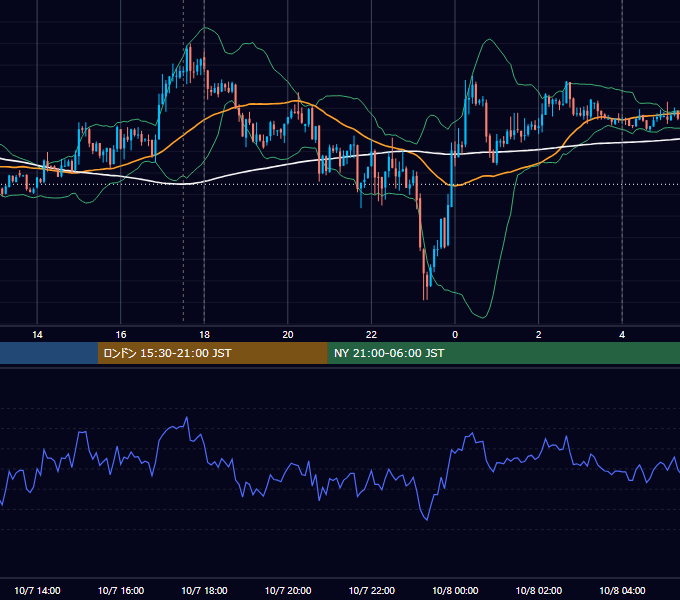Click the 10/7 16:00 date label
680x600 pixels.
(121, 590)
